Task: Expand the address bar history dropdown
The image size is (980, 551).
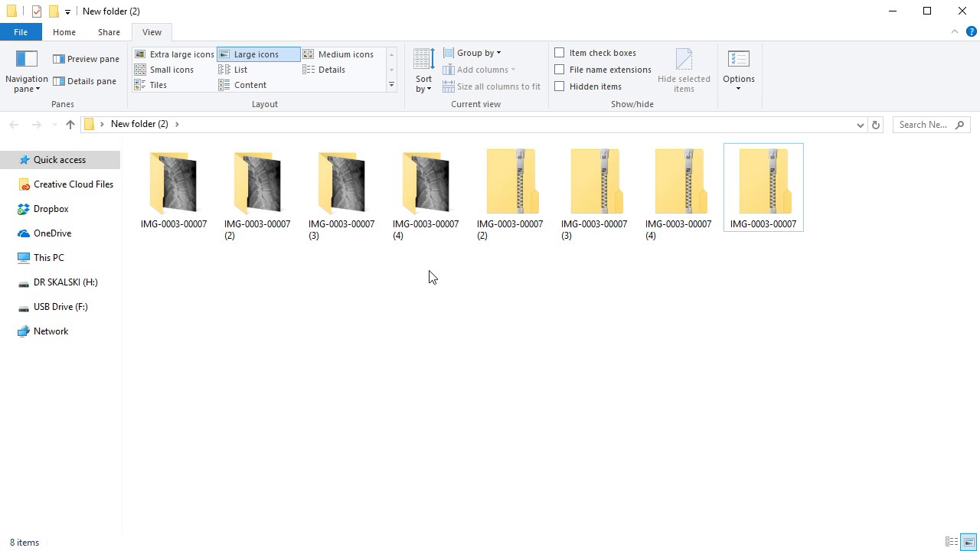Action: point(860,125)
